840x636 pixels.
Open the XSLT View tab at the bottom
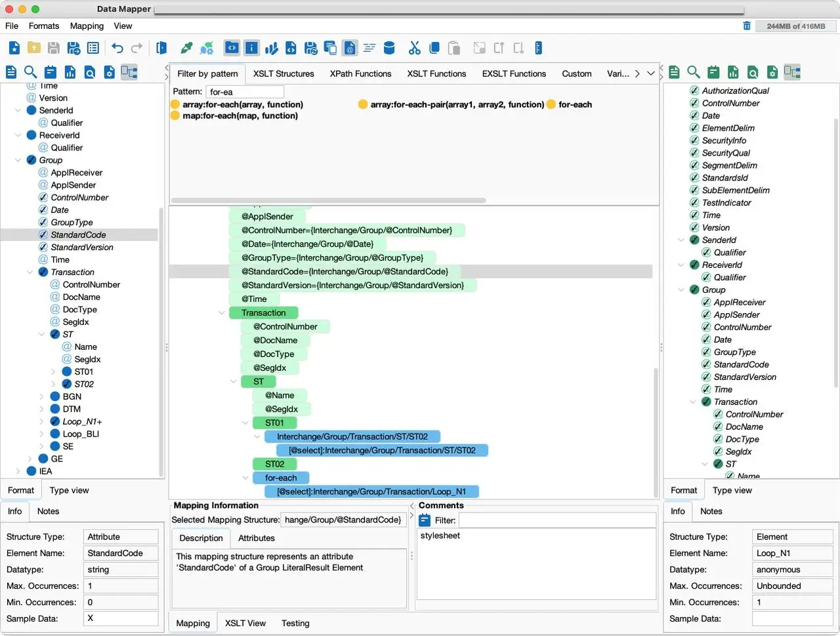(x=245, y=624)
